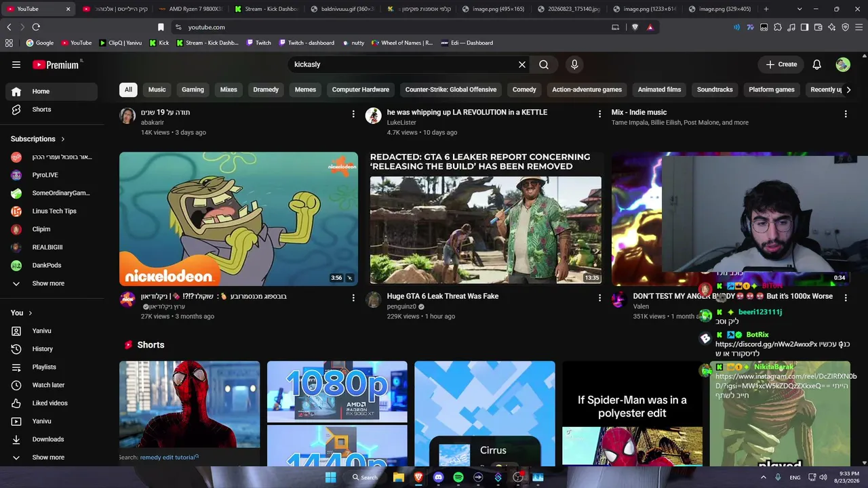Switch to the AMD Ryzen 7 9800X3D tab
The width and height of the screenshot is (868, 488).
pyautogui.click(x=189, y=9)
